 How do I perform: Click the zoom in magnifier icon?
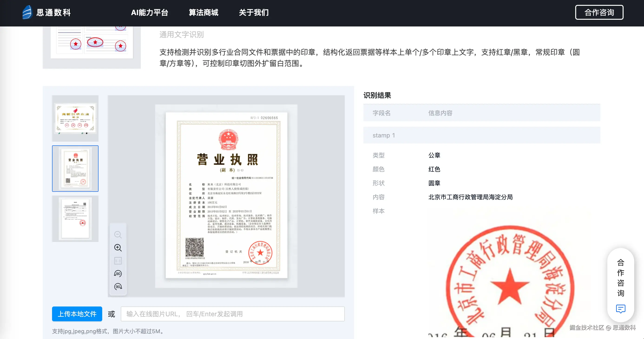pos(118,248)
